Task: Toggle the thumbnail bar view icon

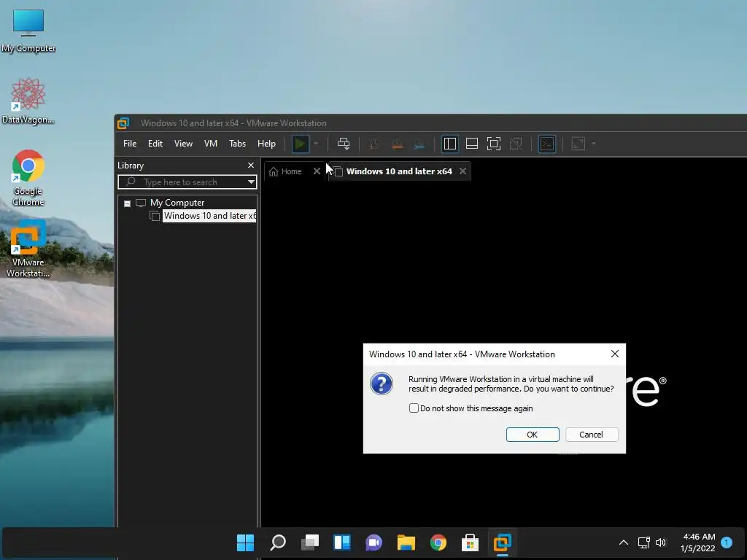Action: pyautogui.click(x=472, y=144)
